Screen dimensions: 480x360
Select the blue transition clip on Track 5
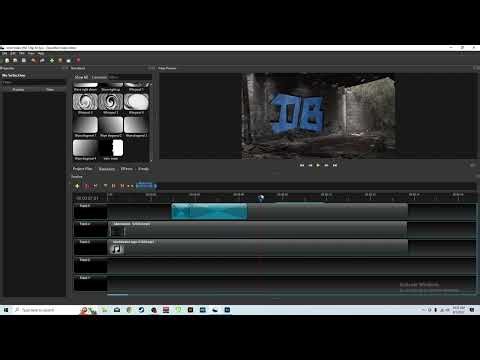[x=209, y=212]
